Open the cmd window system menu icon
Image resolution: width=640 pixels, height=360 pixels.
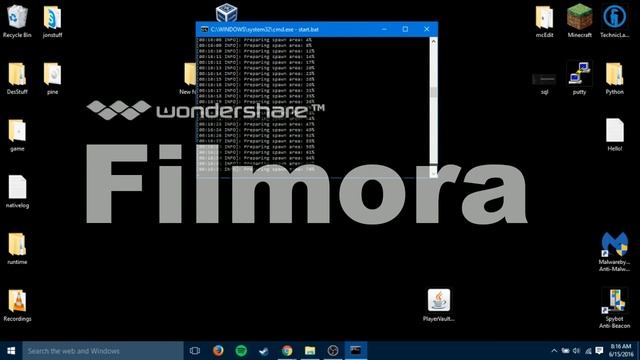204,29
